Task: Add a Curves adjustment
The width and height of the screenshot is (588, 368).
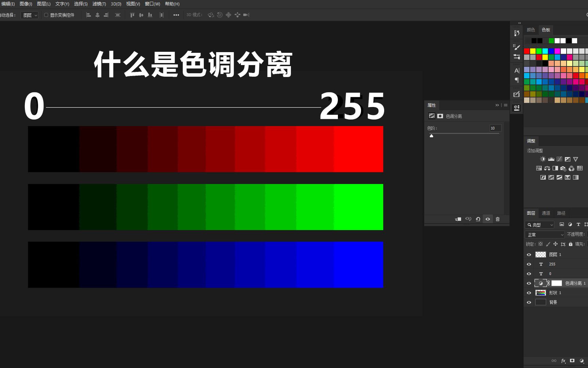Action: pos(559,159)
